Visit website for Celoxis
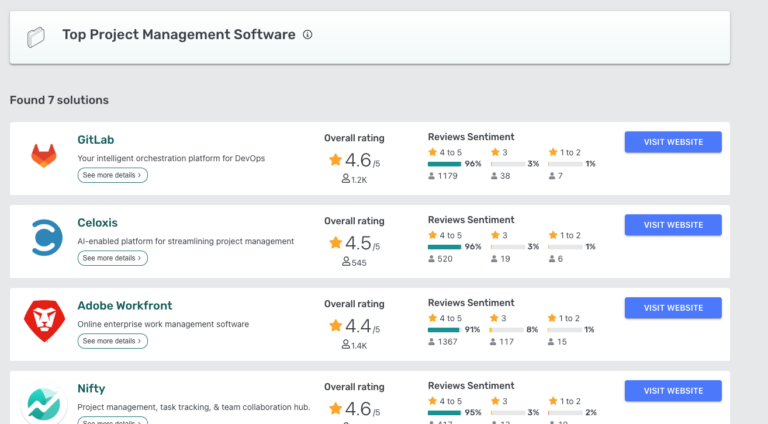 click(x=673, y=225)
